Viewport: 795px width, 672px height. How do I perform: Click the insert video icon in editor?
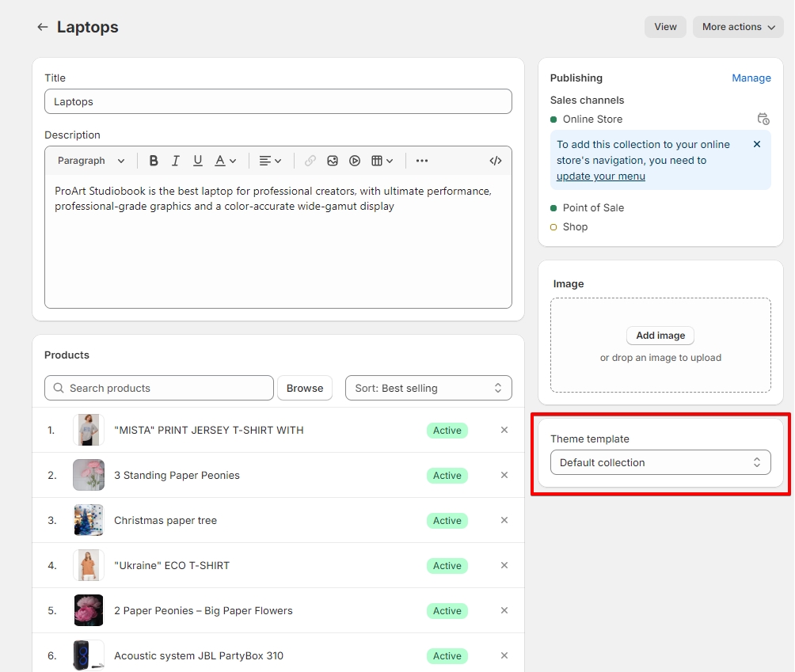pos(355,161)
